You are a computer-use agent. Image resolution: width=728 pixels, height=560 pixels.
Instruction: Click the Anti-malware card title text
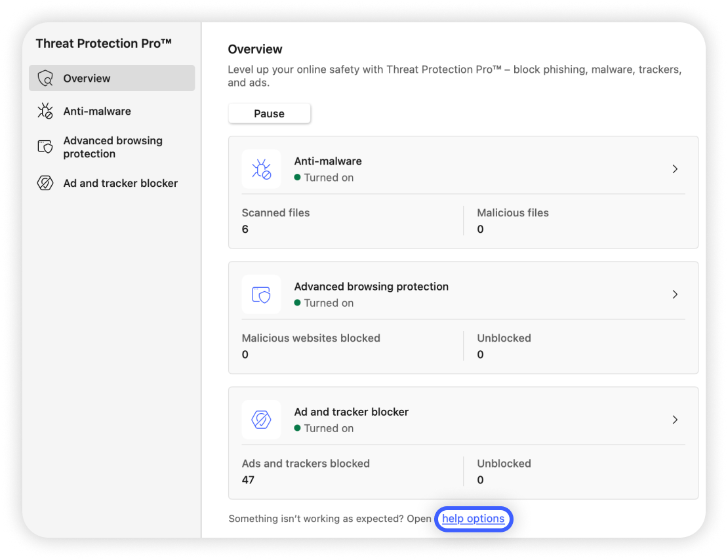[328, 161]
